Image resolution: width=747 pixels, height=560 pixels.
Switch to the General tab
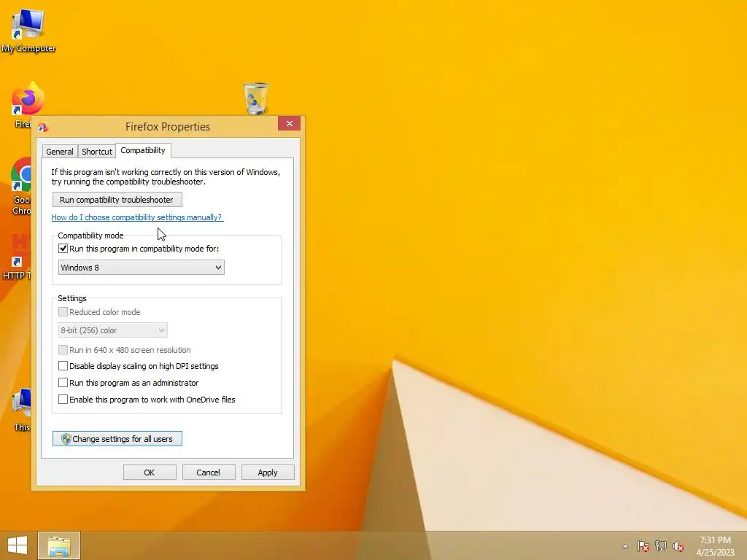(x=60, y=152)
